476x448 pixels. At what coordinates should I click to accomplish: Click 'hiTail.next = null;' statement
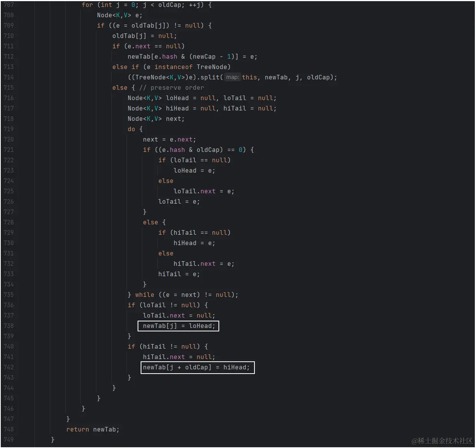(179, 357)
